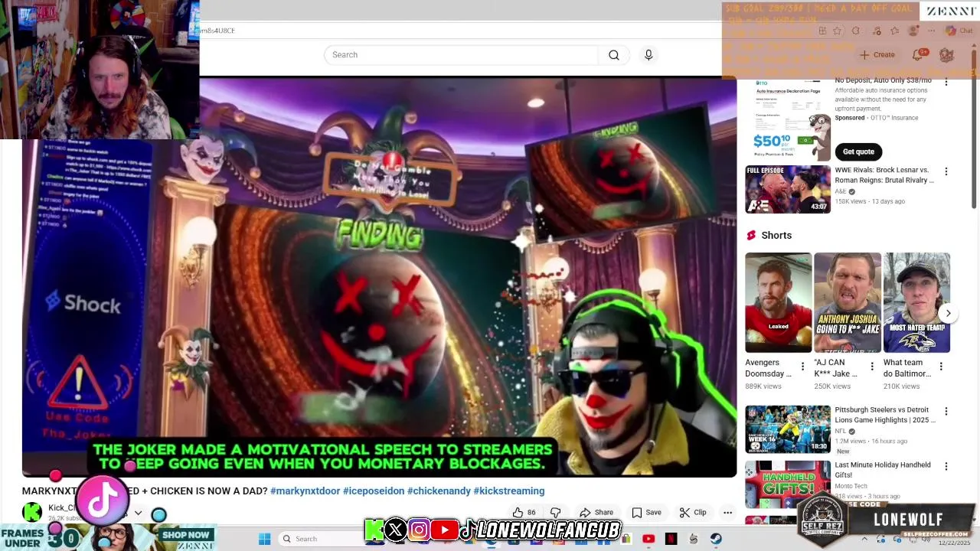Click the NFL channel name under Steelers video

pos(841,431)
